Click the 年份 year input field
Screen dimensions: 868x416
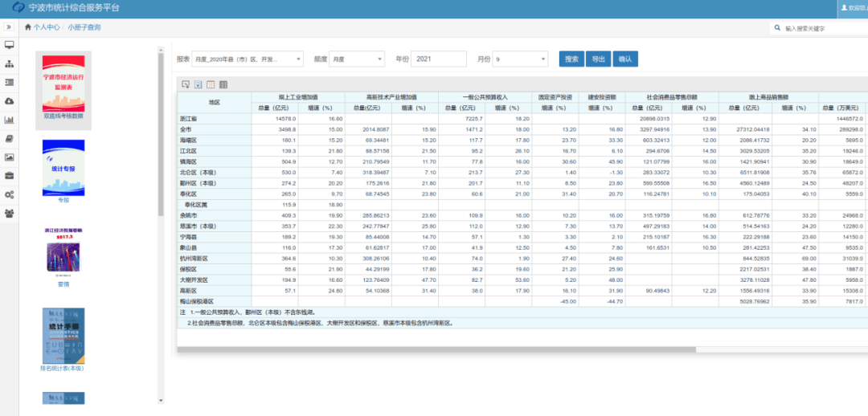439,59
